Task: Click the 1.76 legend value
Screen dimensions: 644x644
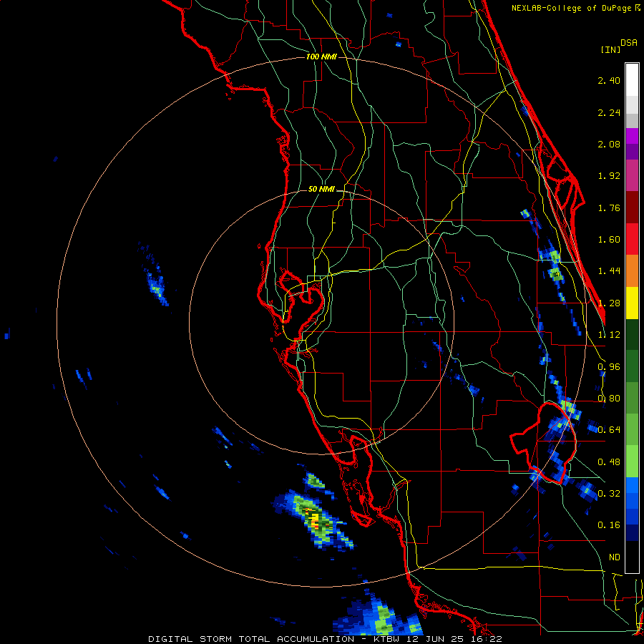Action: coord(609,208)
